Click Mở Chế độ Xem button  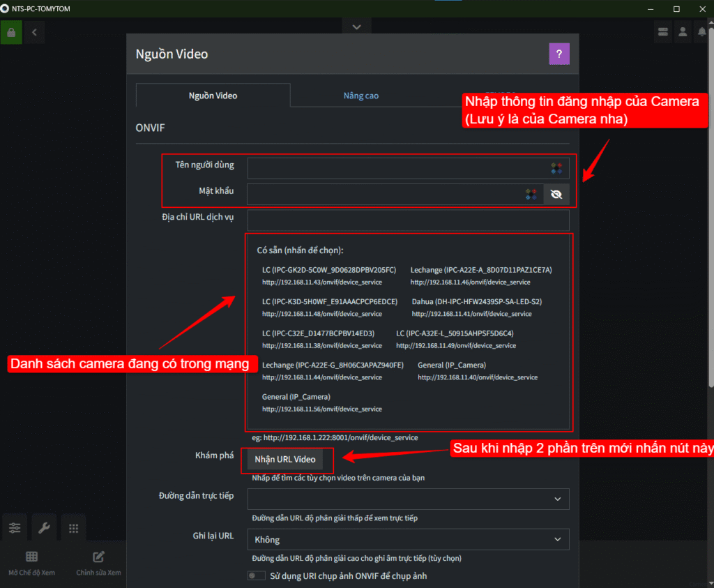[x=31, y=563]
